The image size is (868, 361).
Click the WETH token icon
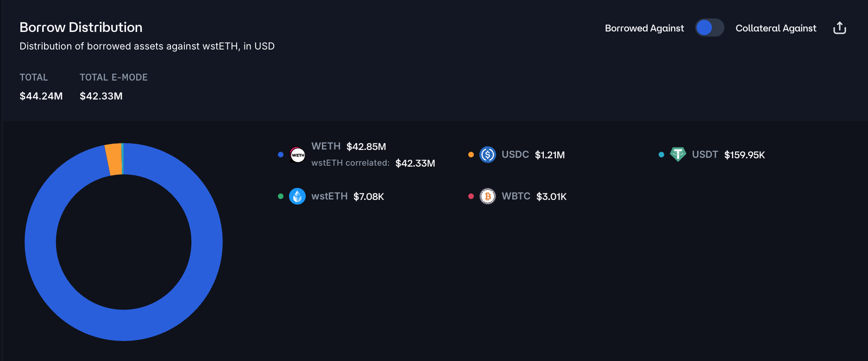coord(297,155)
